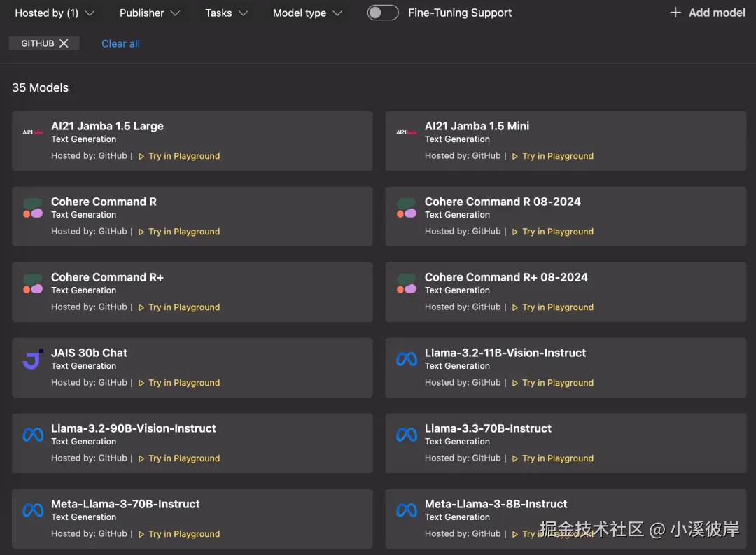This screenshot has width=756, height=555.
Task: Click the Clear all link
Action: coord(120,43)
